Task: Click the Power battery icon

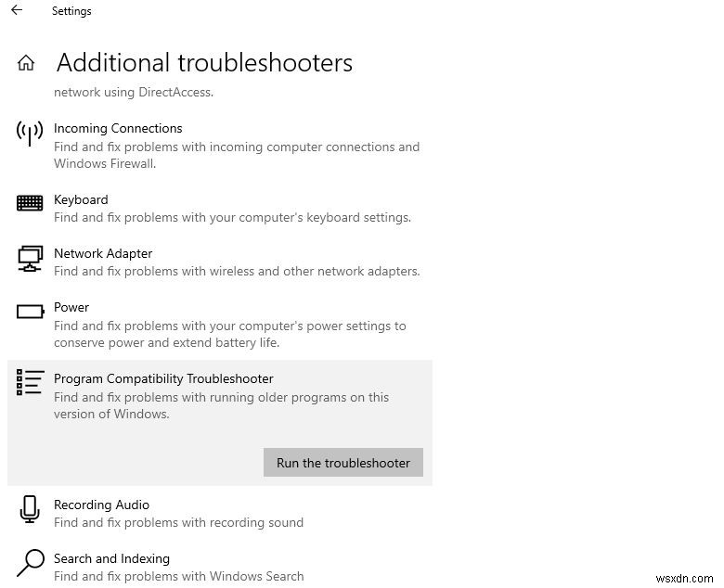Action: point(30,312)
